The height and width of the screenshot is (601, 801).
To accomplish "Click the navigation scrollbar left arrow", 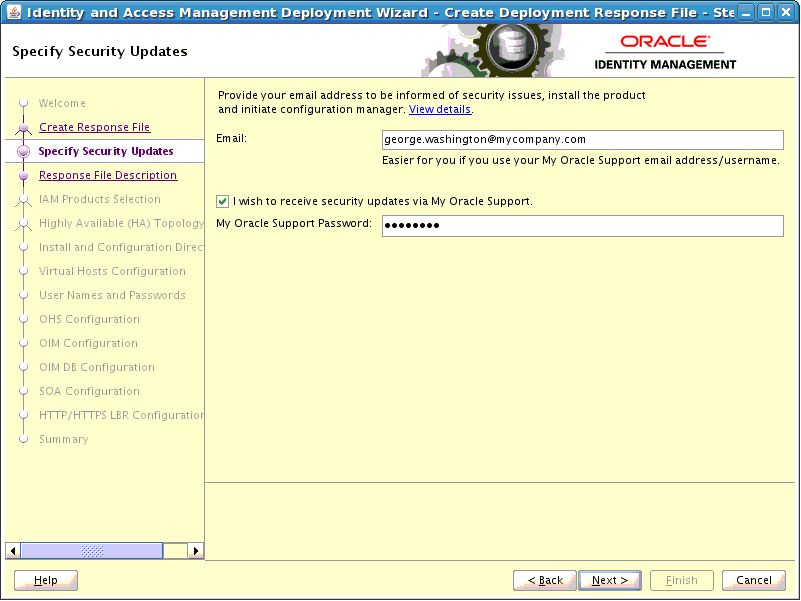I will [13, 550].
